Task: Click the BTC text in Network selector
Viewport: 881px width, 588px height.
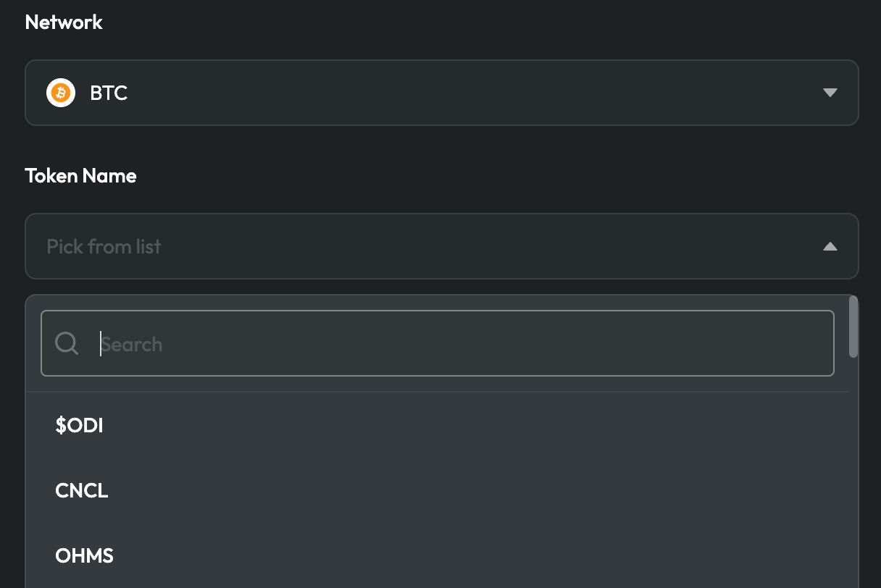Action: click(x=109, y=93)
